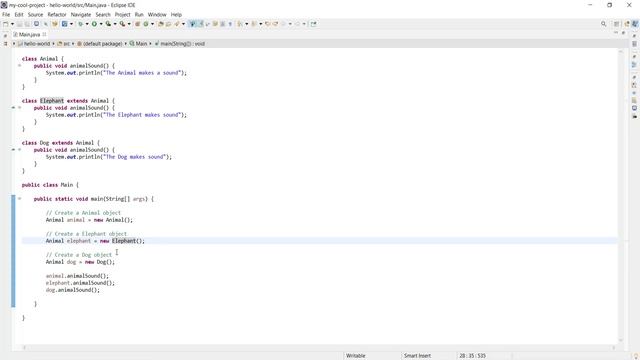640x360 pixels.
Task: Open the New file dropdown arrow
Action: click(x=12, y=24)
